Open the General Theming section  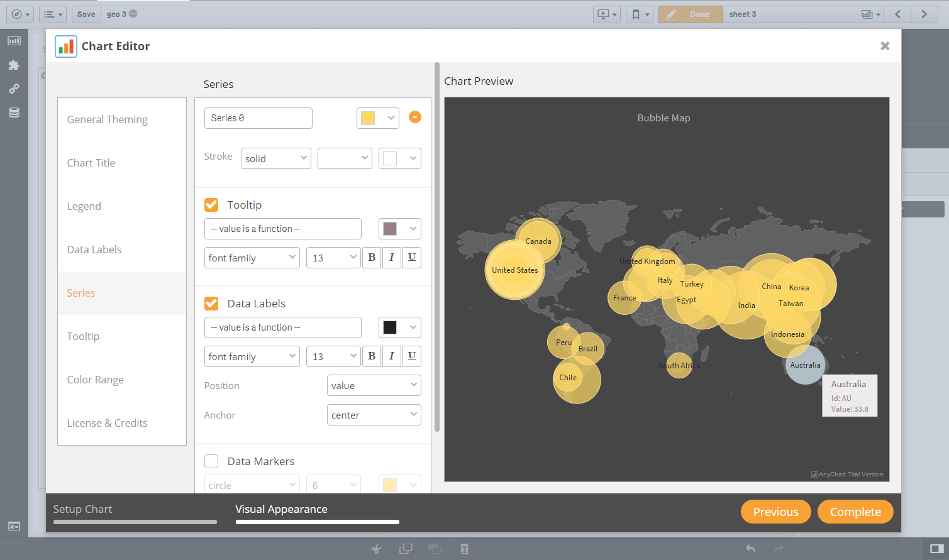coord(108,119)
